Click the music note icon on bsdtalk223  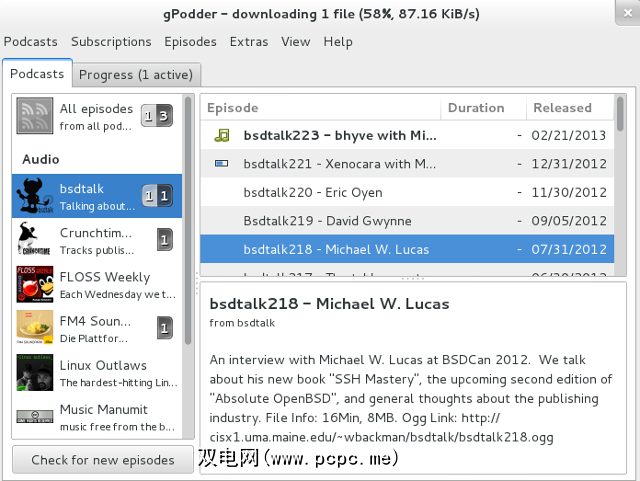(x=222, y=135)
